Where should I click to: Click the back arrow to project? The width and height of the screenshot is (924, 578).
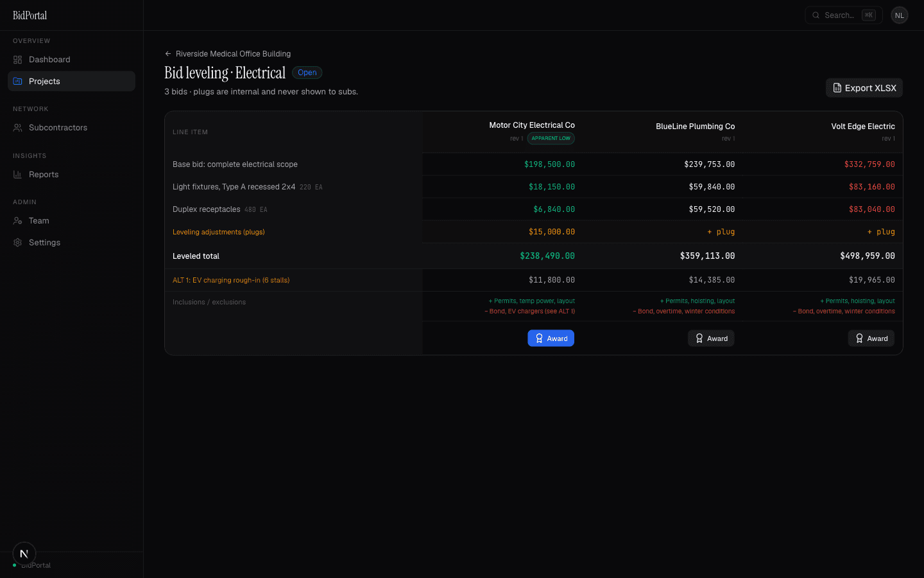(168, 54)
